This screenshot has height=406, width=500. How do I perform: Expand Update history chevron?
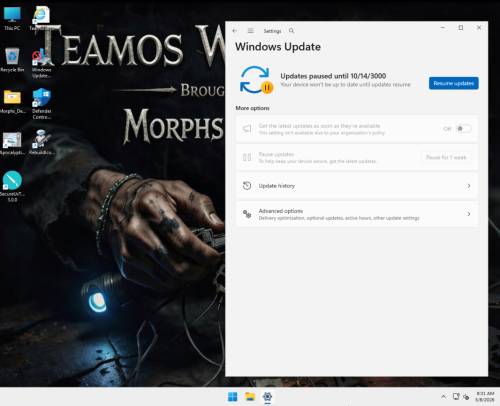[x=469, y=186]
